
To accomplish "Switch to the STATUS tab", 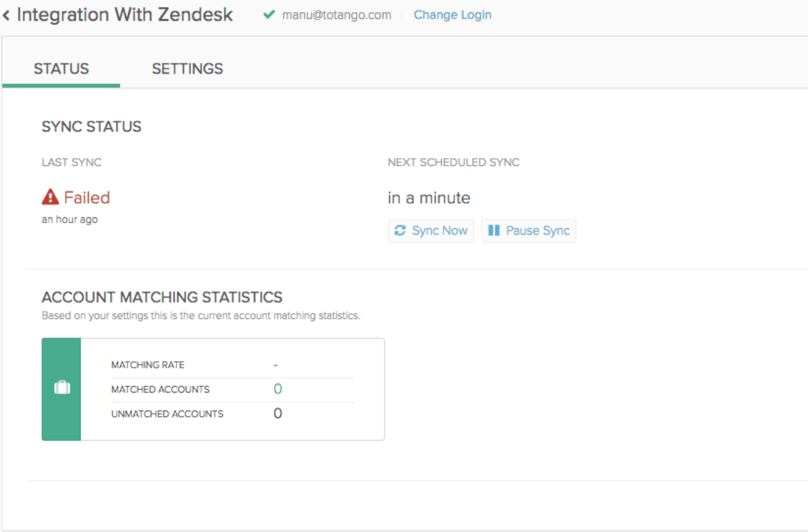I will coord(61,69).
